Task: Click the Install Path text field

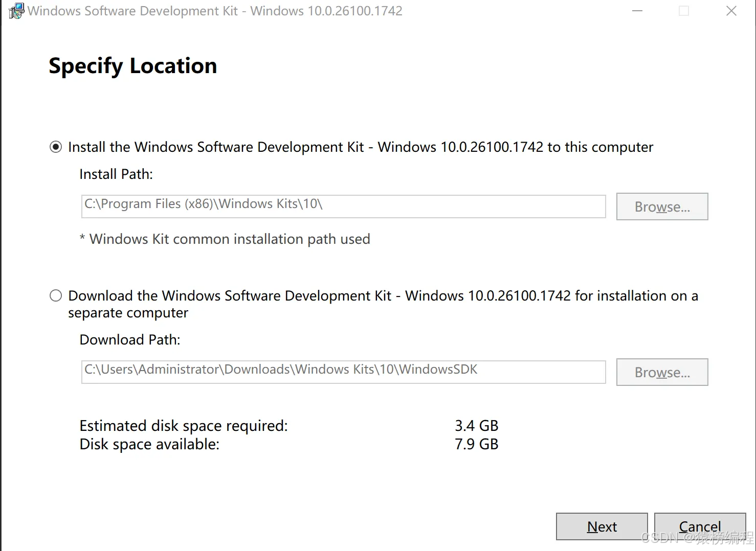Action: point(343,206)
